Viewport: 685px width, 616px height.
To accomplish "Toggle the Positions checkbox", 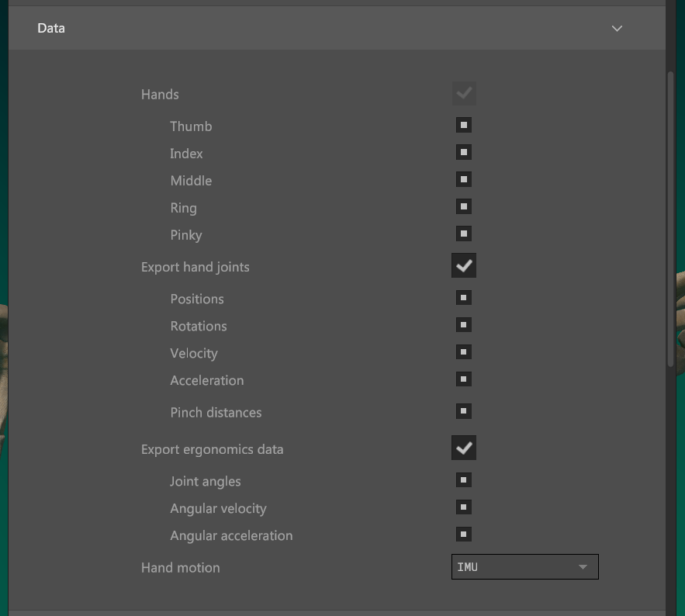I will 464,298.
